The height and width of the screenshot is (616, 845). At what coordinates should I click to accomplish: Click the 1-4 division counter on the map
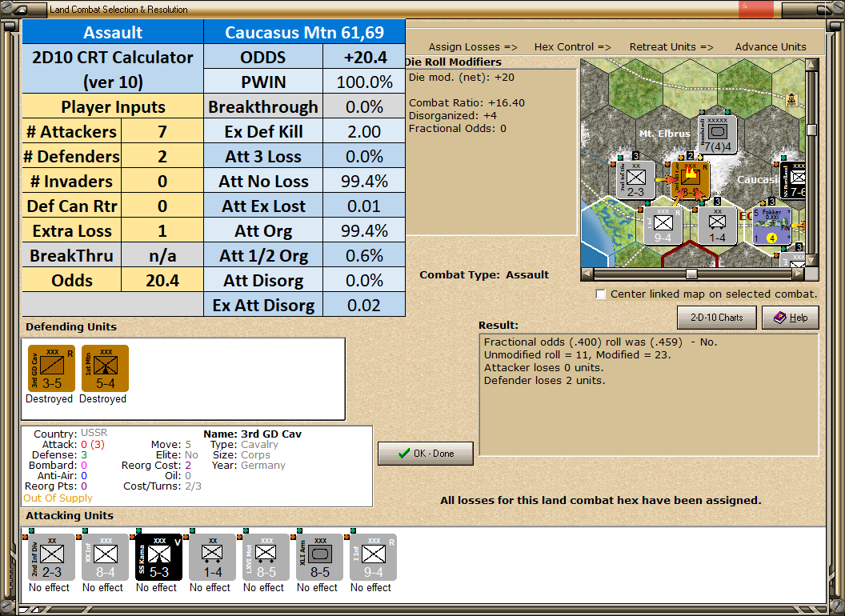tap(717, 226)
